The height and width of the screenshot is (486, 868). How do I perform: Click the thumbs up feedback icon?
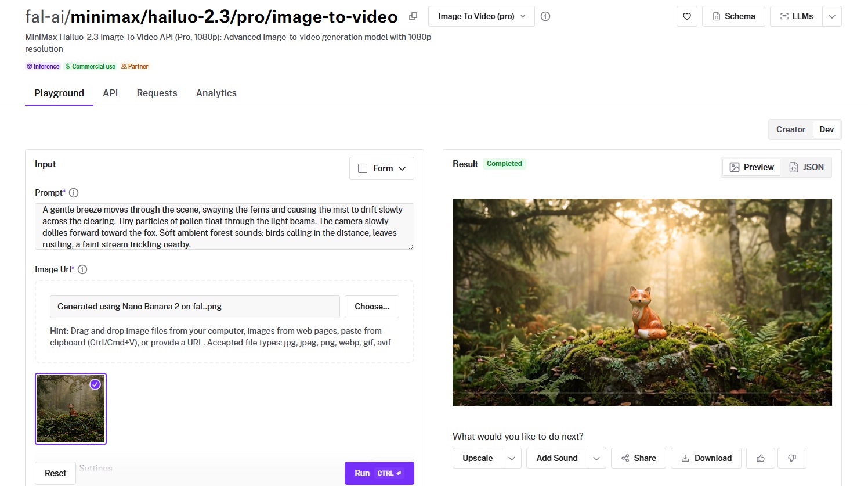[761, 458]
